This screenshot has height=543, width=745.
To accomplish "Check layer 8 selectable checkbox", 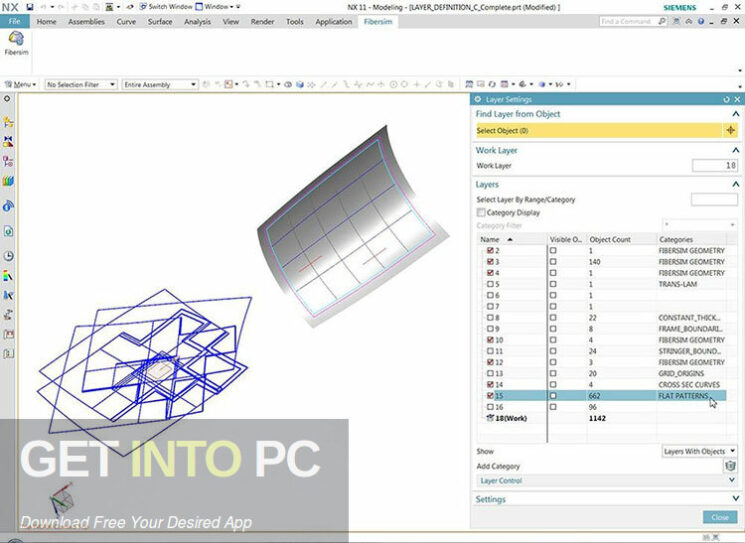I will pos(490,317).
